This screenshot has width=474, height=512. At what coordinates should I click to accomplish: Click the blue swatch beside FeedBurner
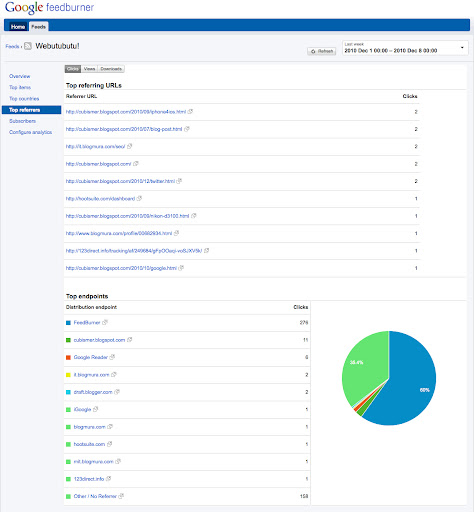[x=68, y=323]
